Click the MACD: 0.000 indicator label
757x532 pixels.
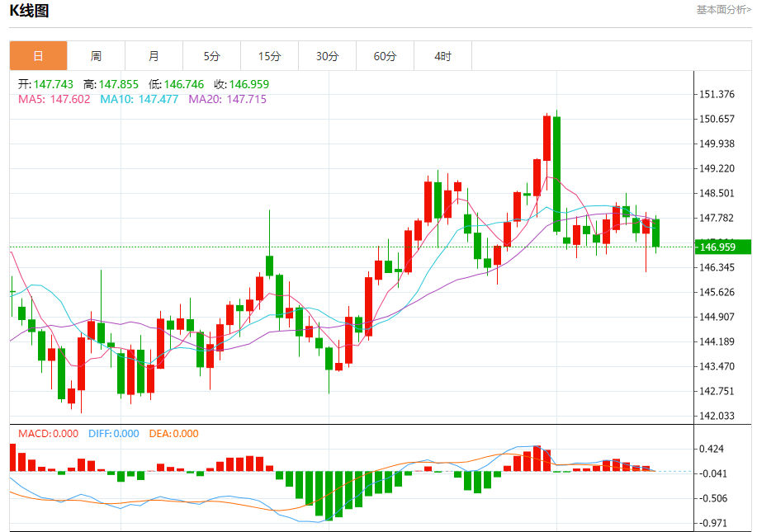[48, 434]
